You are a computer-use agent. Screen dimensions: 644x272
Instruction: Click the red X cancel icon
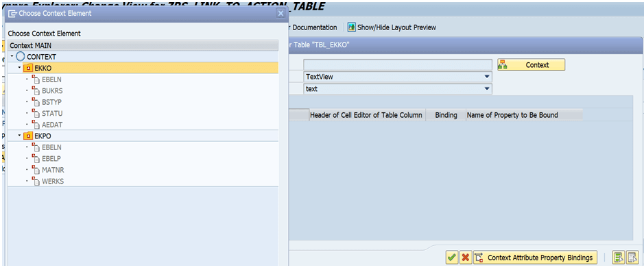(465, 258)
